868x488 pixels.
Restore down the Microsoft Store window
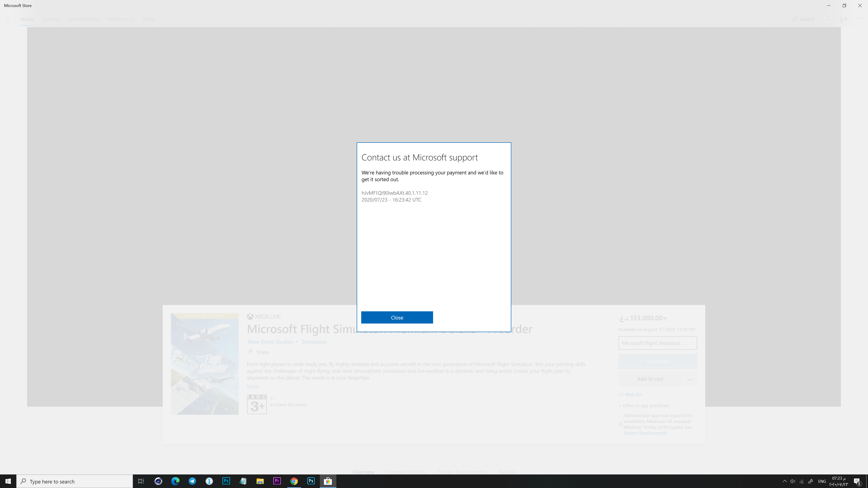tap(844, 5)
